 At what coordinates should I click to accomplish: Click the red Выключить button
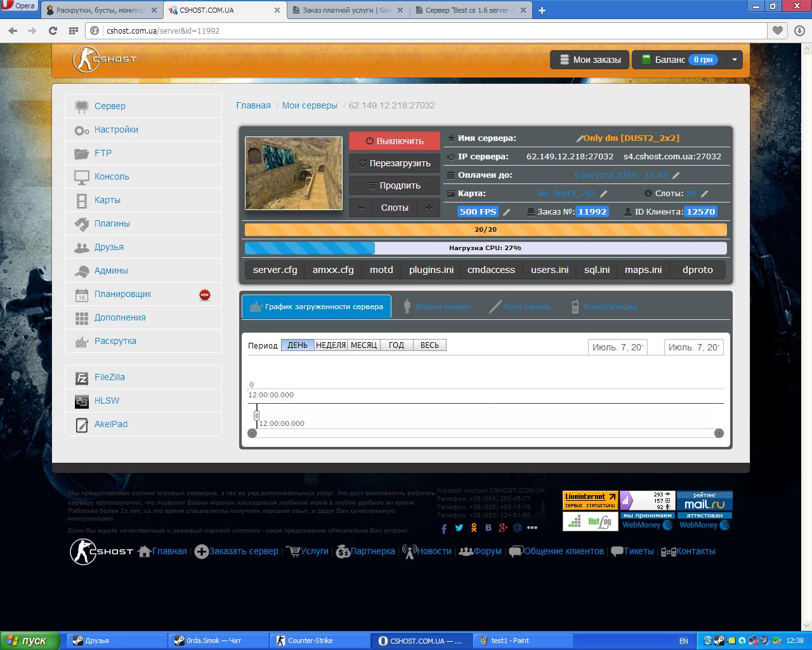tap(395, 141)
